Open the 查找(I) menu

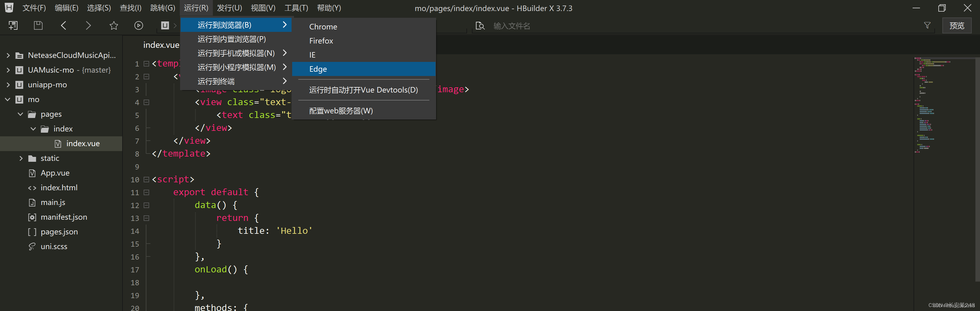(130, 8)
